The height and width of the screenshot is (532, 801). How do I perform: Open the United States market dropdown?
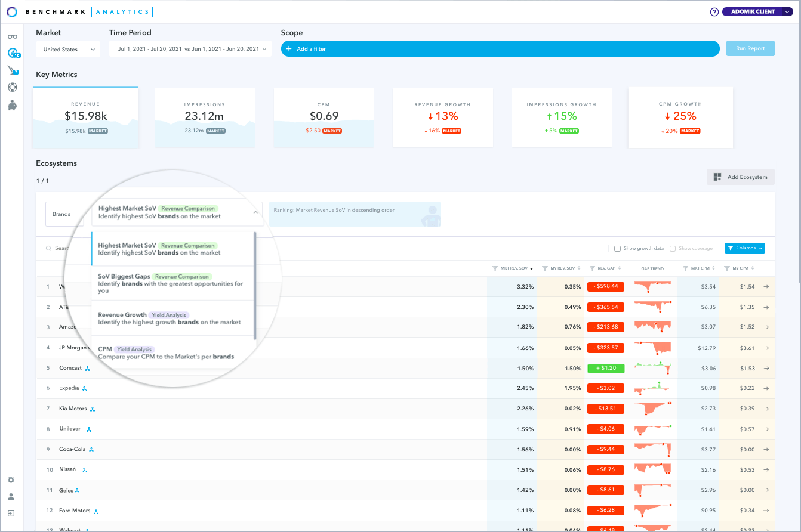click(x=67, y=50)
